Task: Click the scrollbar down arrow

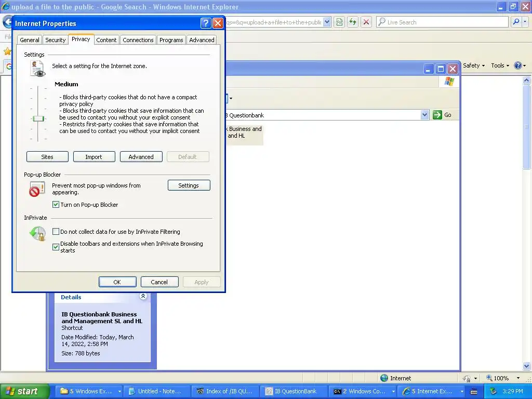Action: click(x=526, y=366)
